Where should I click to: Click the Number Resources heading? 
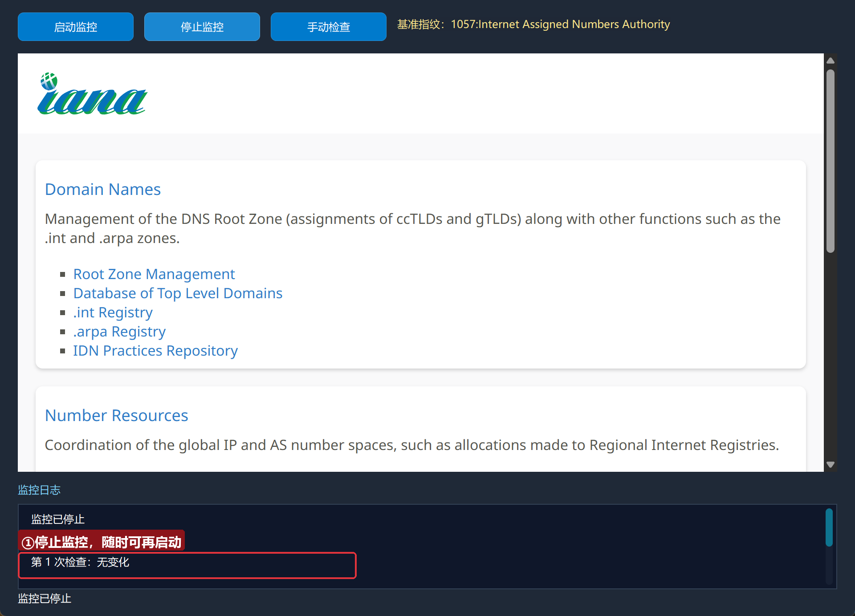coord(117,416)
